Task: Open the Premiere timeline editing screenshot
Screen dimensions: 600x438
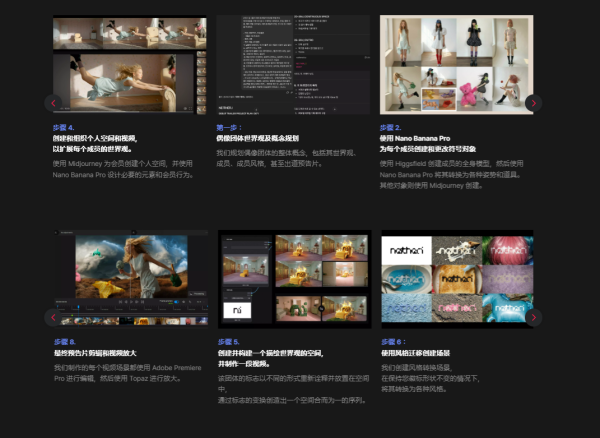Action: (131, 279)
